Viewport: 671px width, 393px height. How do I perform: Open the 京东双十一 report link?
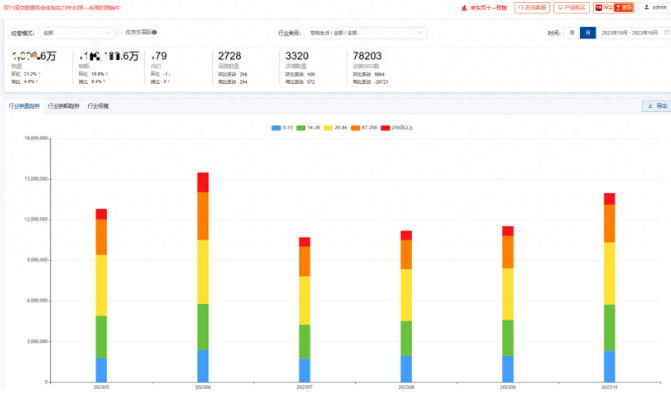484,8
